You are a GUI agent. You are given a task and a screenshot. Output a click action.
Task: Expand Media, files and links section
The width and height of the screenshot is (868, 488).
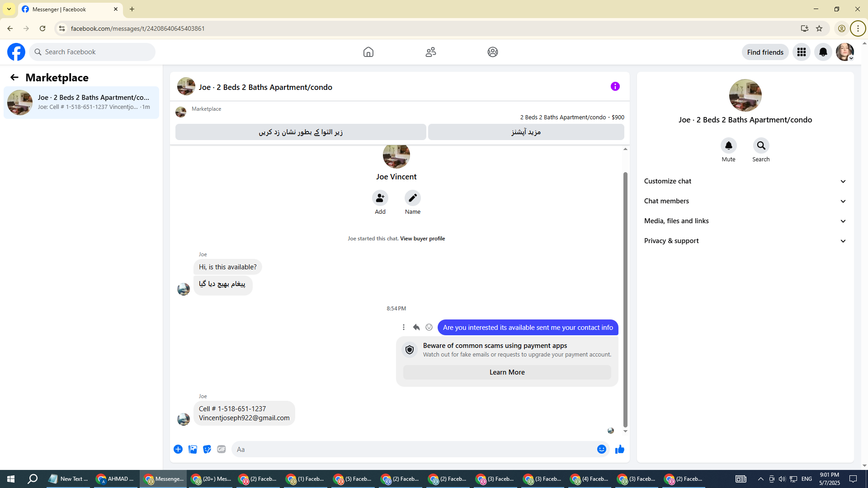click(745, 221)
